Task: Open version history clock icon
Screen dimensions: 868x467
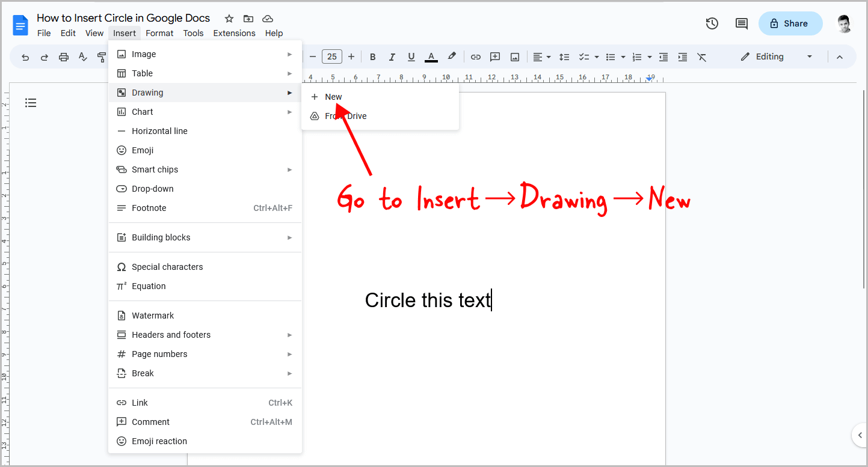Action: (x=712, y=23)
